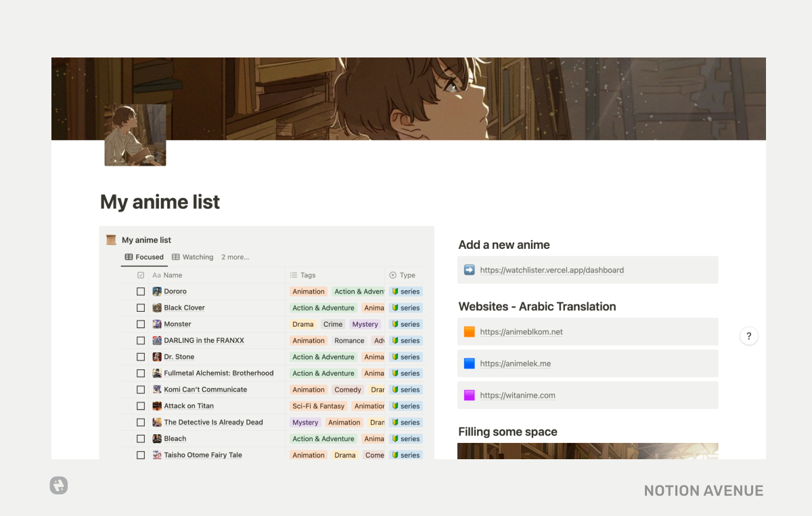Click the scroll emoji beside My anime list
The image size is (812, 516).
tap(111, 239)
